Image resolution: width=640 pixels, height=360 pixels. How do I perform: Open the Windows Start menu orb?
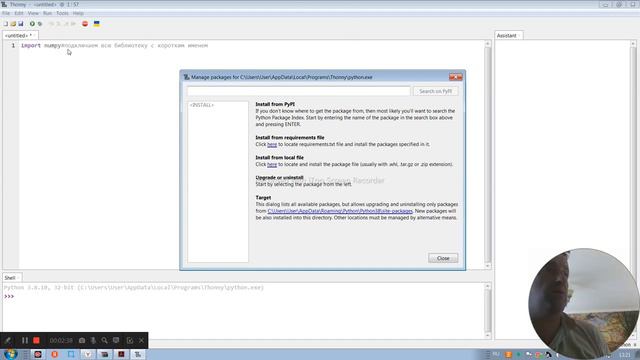click(10, 354)
